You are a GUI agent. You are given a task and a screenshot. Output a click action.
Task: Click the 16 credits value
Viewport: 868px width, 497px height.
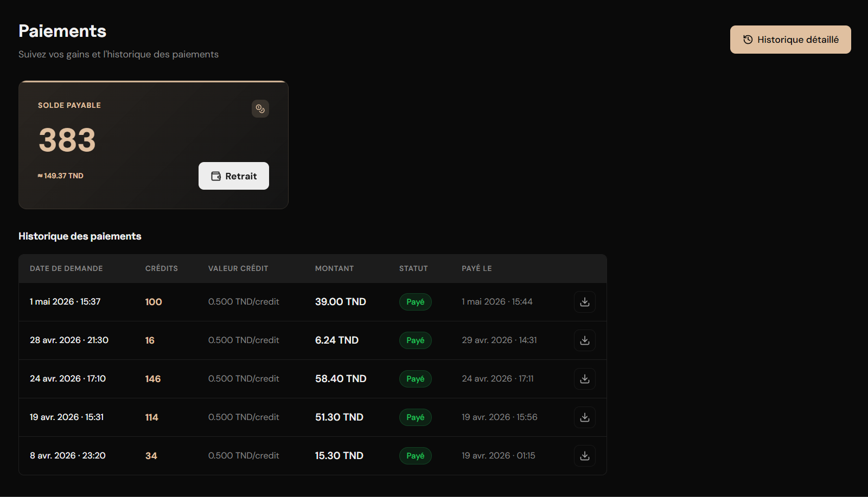pyautogui.click(x=150, y=340)
